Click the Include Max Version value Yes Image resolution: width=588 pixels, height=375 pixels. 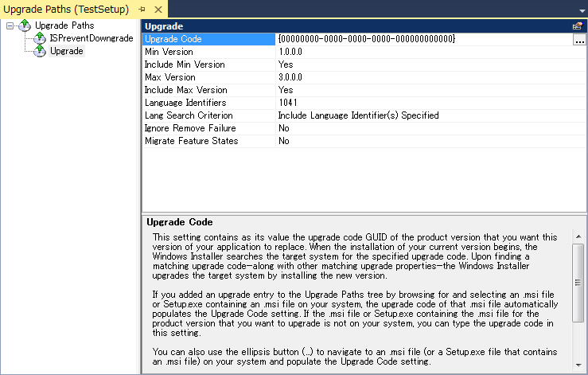point(286,90)
